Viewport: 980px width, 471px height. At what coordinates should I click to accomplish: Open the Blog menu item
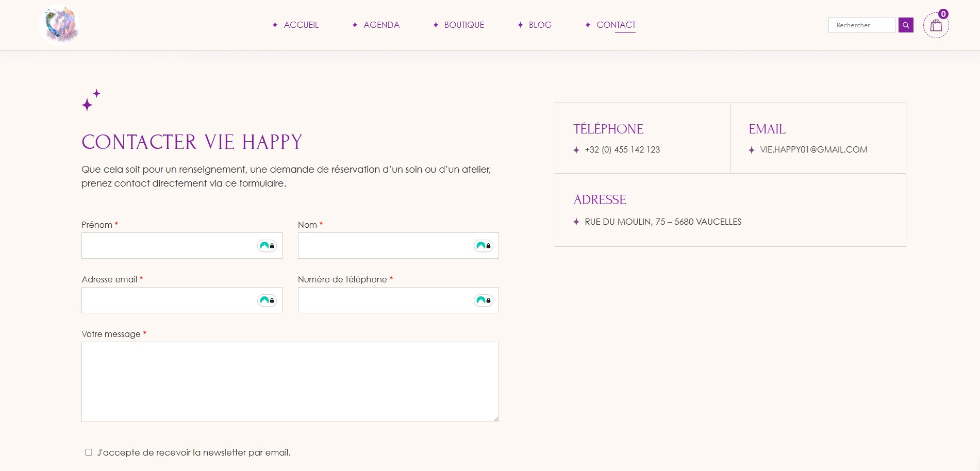(x=540, y=25)
